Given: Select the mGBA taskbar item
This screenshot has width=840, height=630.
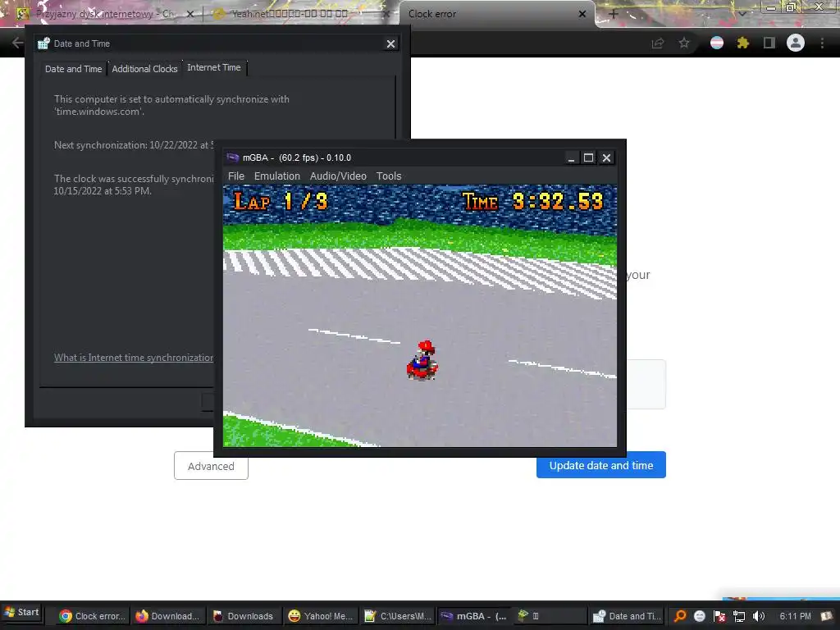Looking at the screenshot, I should pos(473,616).
